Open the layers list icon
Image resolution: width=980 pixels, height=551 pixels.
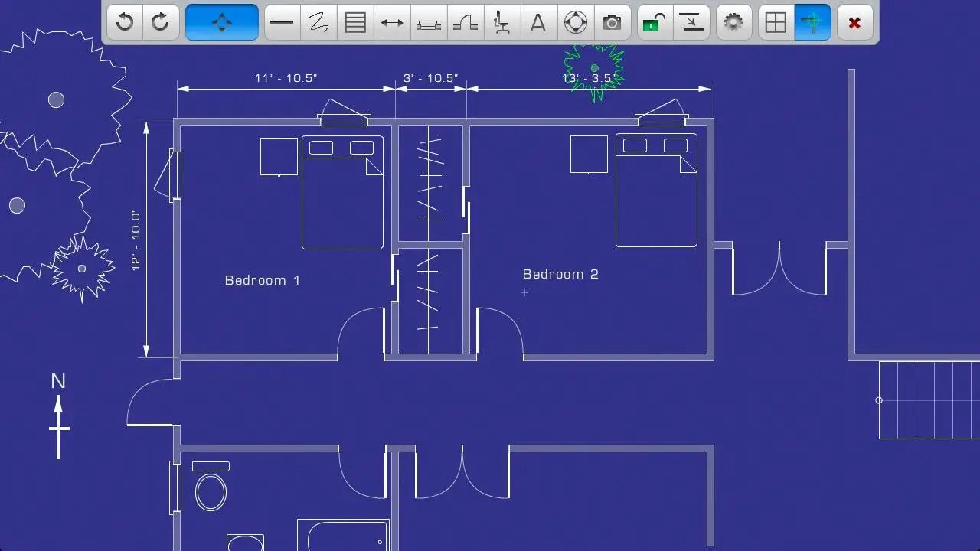pyautogui.click(x=354, y=22)
